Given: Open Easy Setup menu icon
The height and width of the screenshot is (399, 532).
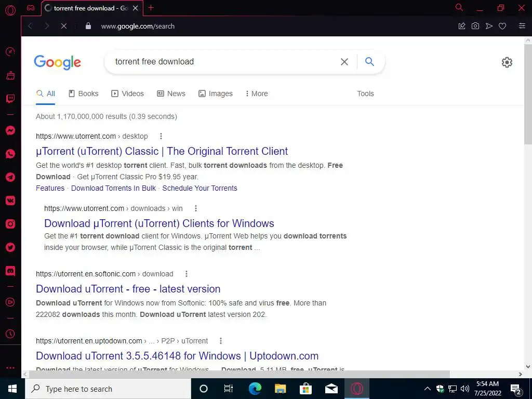Looking at the screenshot, I should click(522, 26).
